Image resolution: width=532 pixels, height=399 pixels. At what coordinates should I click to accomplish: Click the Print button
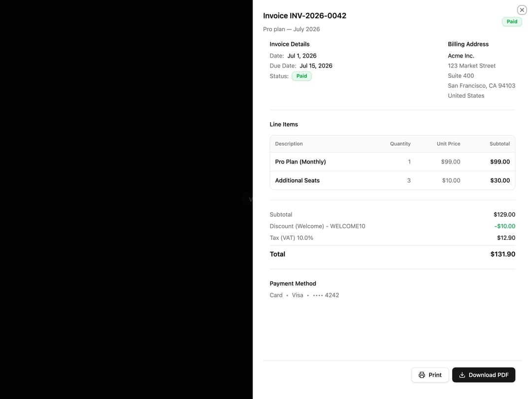click(x=430, y=375)
